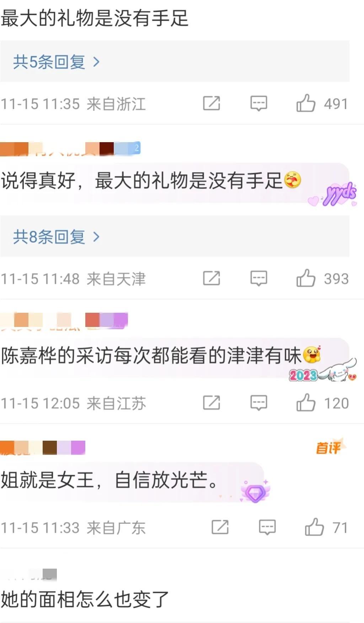Reply to the comment from 江苏
The width and height of the screenshot is (364, 623).
click(258, 403)
